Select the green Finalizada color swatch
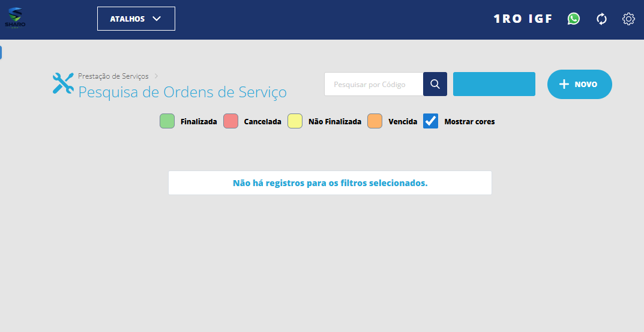The height and width of the screenshot is (332, 644). click(x=167, y=121)
